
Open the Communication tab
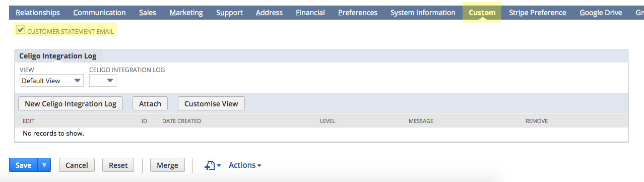[x=99, y=13]
